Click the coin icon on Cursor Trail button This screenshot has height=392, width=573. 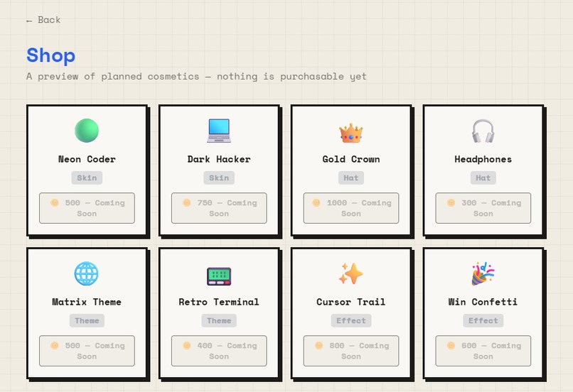[318, 345]
